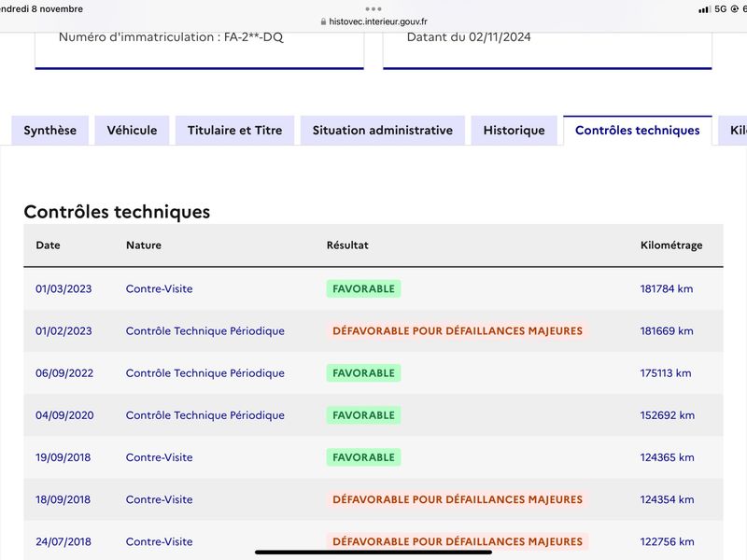747x560 pixels.
Task: Click the Date column header
Action: [x=48, y=245]
